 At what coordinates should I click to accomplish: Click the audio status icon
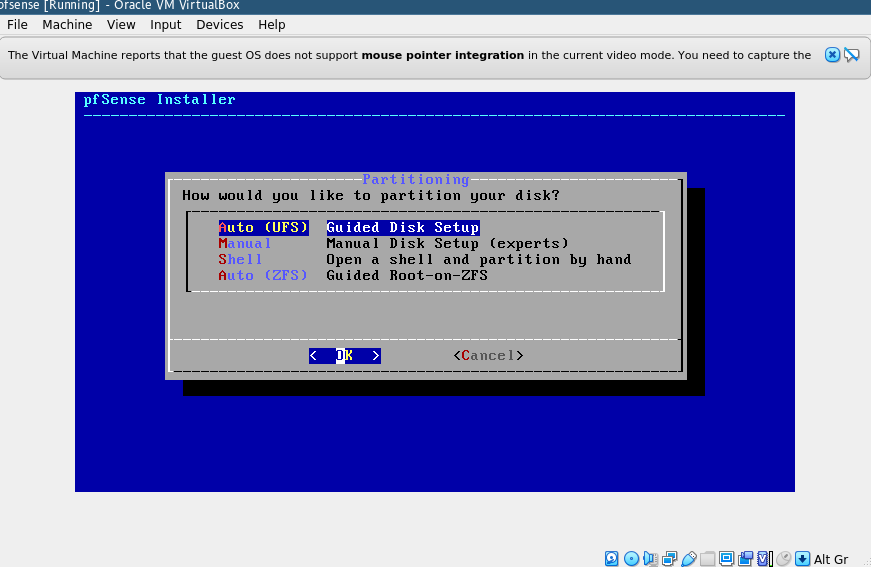tap(650, 559)
